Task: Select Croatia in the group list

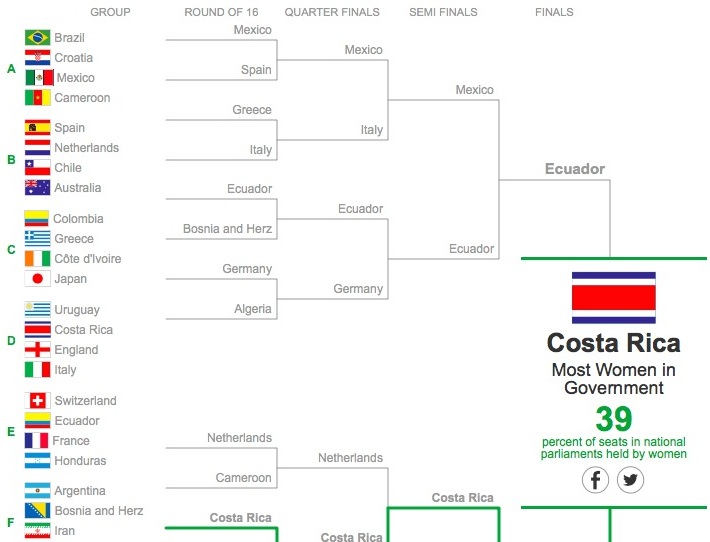Action: tap(73, 58)
